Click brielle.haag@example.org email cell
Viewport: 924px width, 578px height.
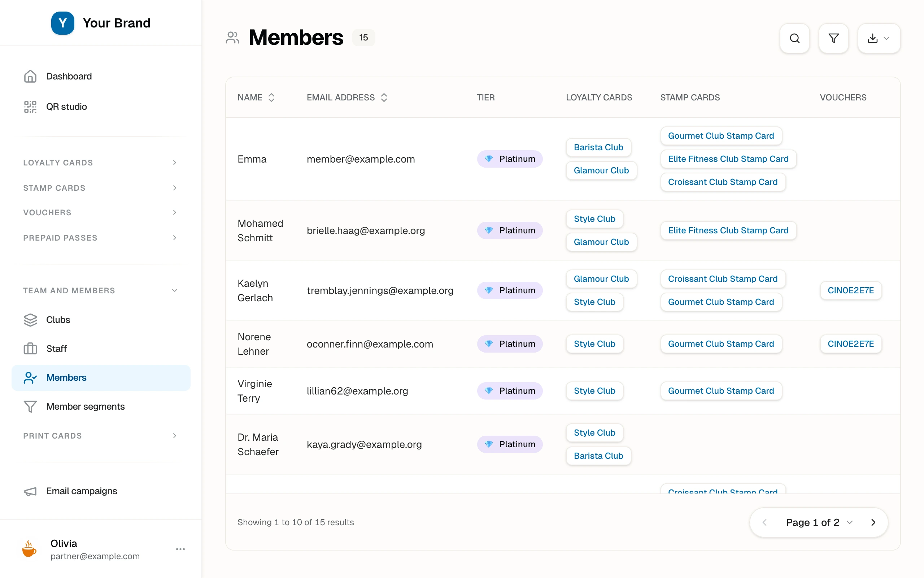click(x=365, y=230)
